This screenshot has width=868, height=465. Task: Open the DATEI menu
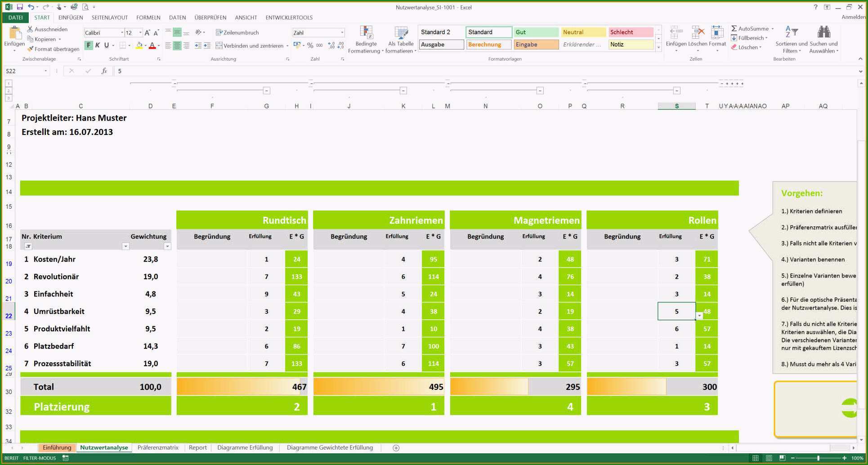click(x=15, y=18)
